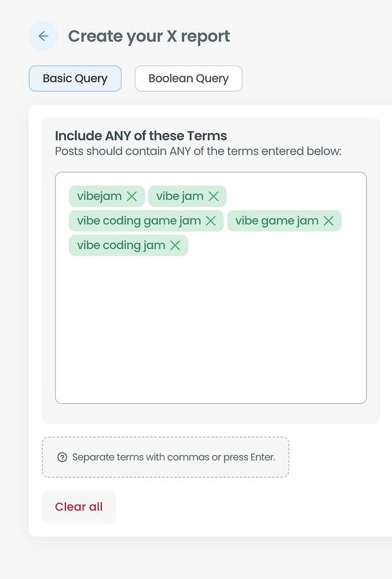This screenshot has width=392, height=579.
Task: Select the Basic Query tab
Action: click(x=75, y=79)
